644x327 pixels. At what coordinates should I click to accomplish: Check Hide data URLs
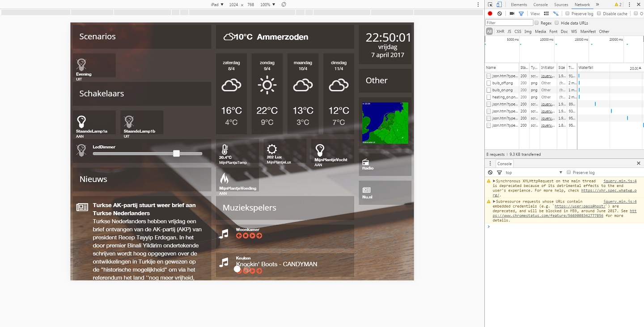pyautogui.click(x=557, y=23)
